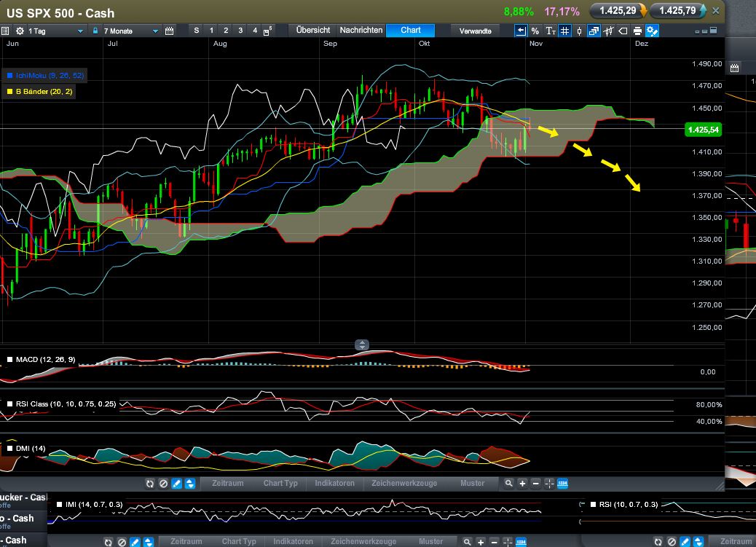This screenshot has height=547, width=756.
Task: Click the current price label 1.425,54
Action: 703,130
